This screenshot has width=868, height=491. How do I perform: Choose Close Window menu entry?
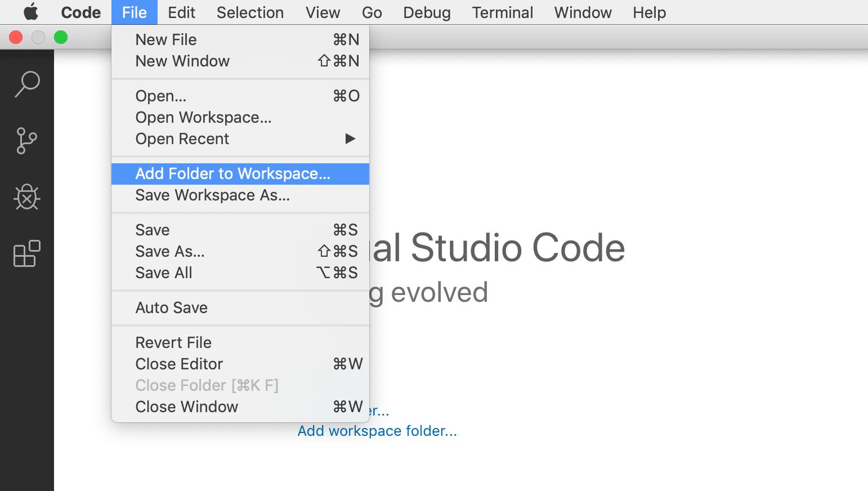coord(240,407)
